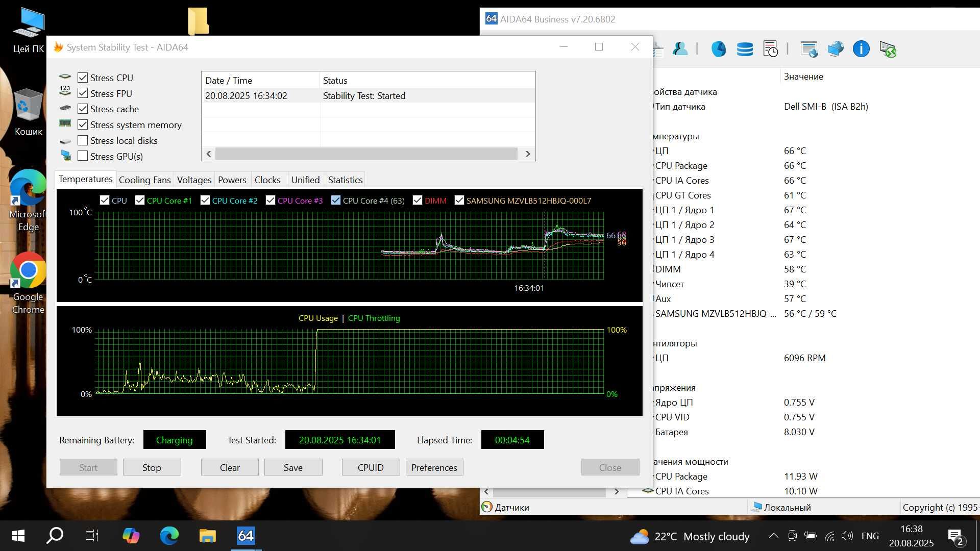
Task: Select the Recycle Bin (Кошик) desktop icon
Action: coord(28,112)
